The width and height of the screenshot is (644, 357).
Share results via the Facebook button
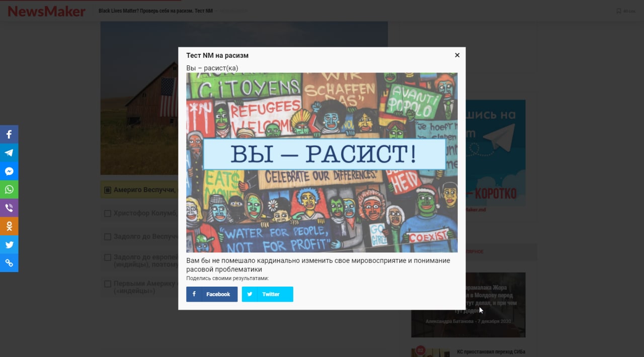click(x=212, y=294)
